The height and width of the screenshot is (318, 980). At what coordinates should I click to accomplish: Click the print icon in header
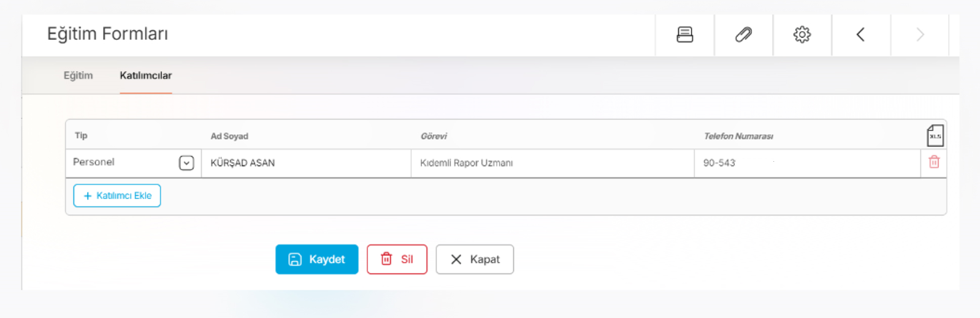coord(684,35)
